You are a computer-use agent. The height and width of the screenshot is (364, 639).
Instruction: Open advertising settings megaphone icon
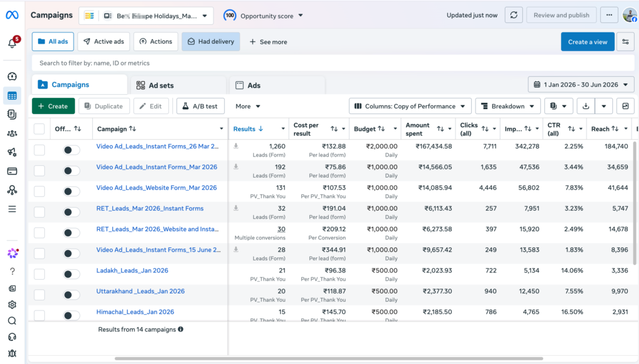(x=12, y=152)
